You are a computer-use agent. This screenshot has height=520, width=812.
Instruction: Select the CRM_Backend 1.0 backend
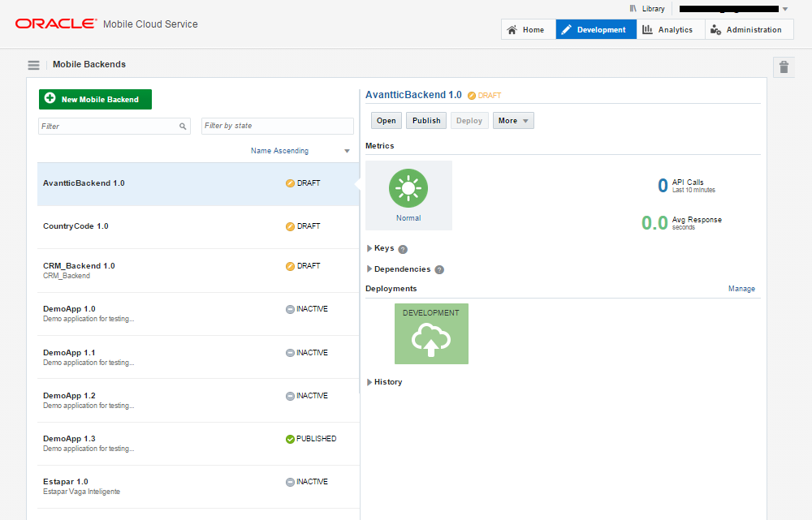[x=198, y=271]
